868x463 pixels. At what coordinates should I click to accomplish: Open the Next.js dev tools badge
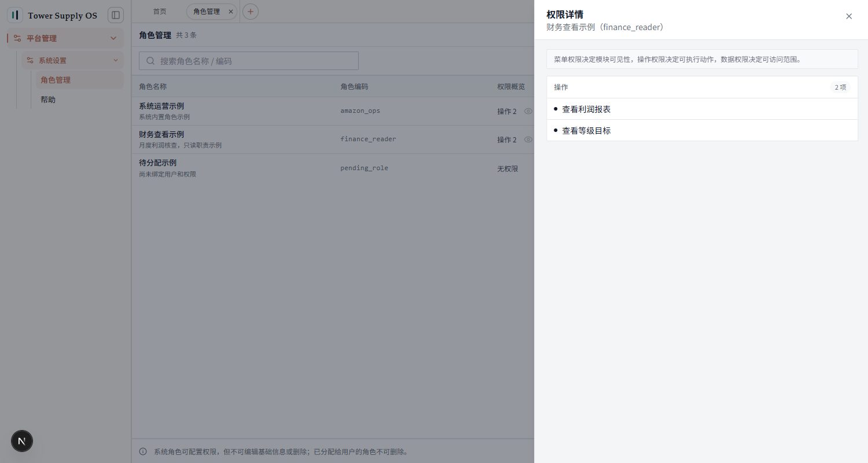[22, 441]
